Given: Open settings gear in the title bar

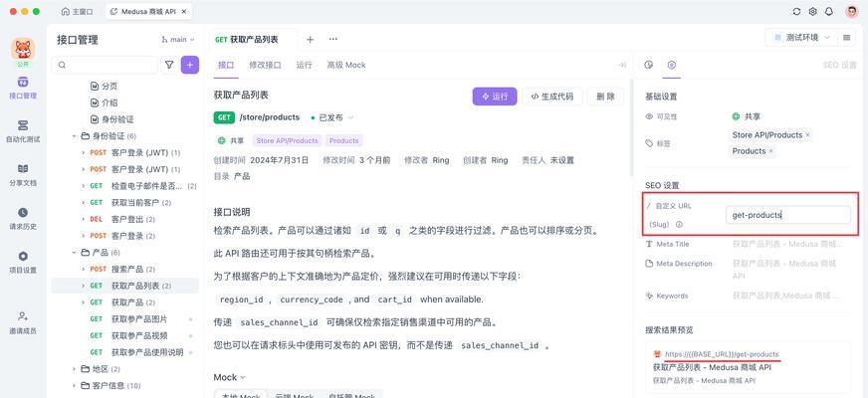Looking at the screenshot, I should point(812,11).
